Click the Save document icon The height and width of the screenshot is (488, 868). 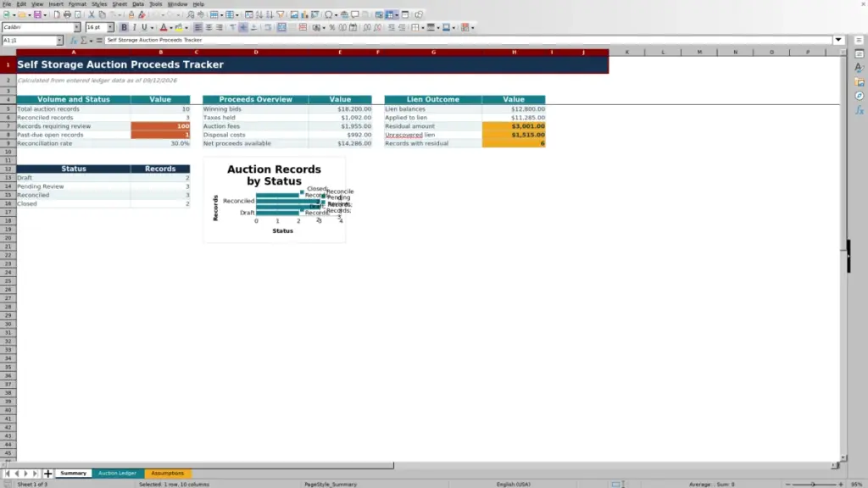[37, 15]
